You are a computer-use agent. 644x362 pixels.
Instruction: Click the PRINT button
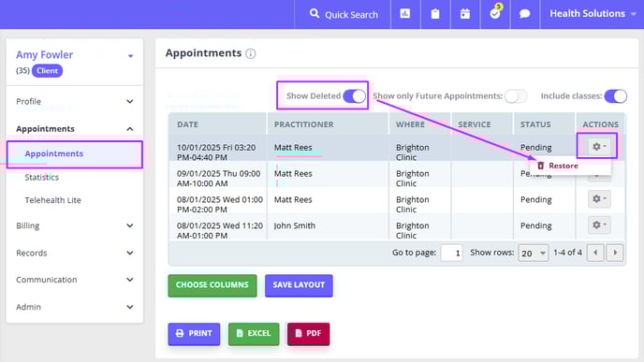click(x=194, y=334)
